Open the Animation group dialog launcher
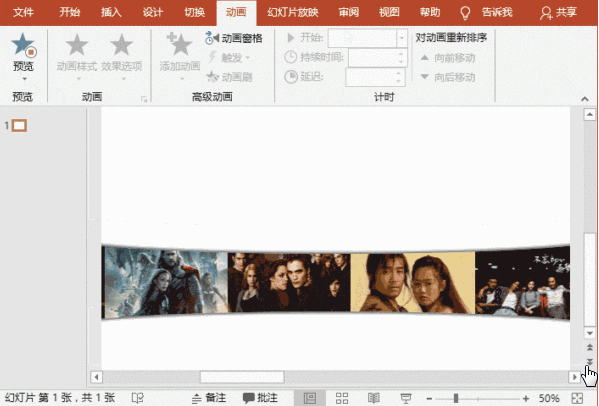The image size is (599, 406). [144, 99]
